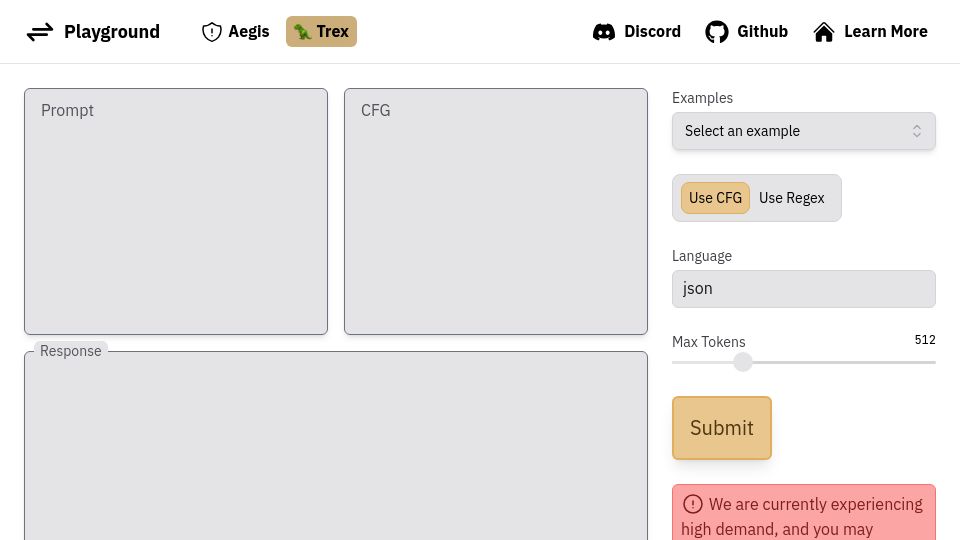Click the Language label
Viewport: 960px width, 540px height.
[x=702, y=256]
